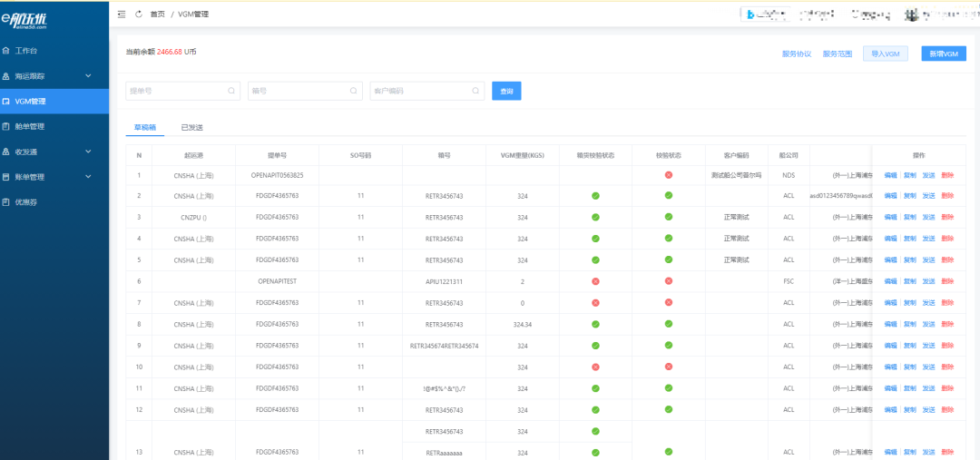Click the e航无忧 logo
The height and width of the screenshot is (460, 980).
coord(24,22)
